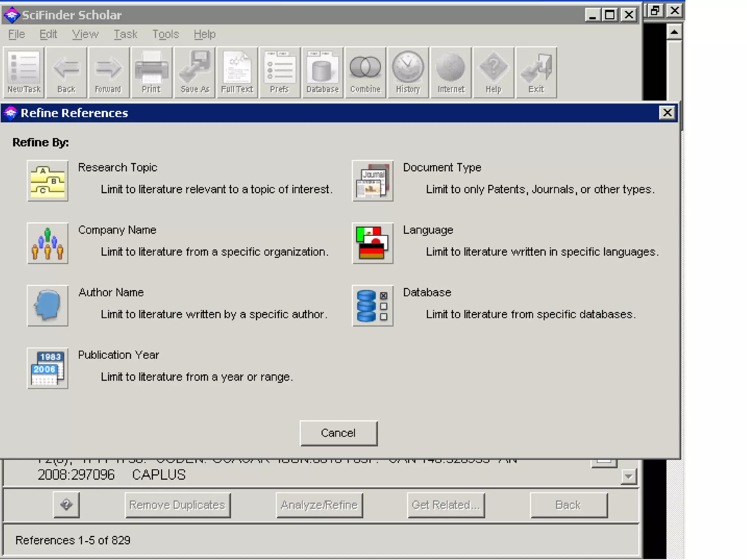Cancel the Refine References dialog
The height and width of the screenshot is (560, 747).
coord(338,433)
